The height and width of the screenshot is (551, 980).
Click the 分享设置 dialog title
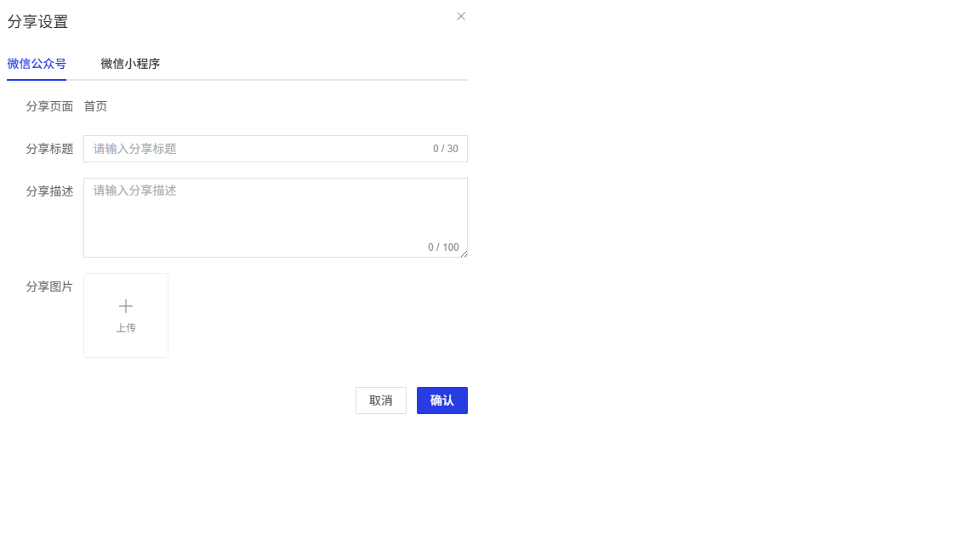click(37, 22)
